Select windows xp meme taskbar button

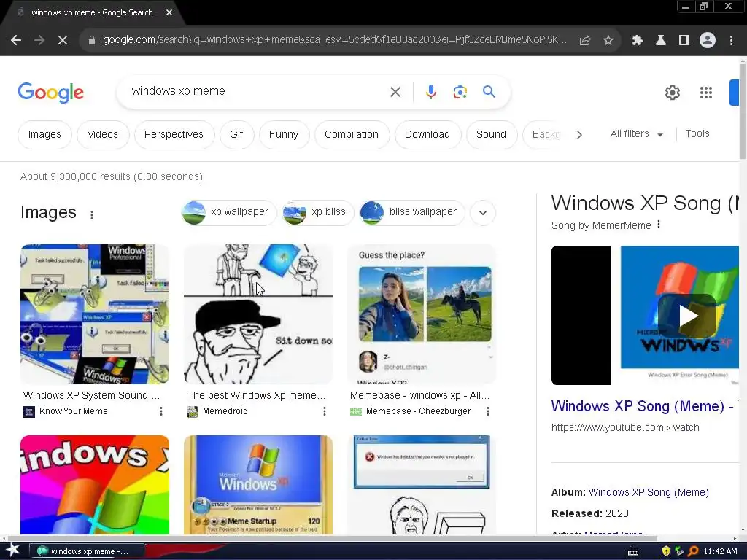coord(87,551)
